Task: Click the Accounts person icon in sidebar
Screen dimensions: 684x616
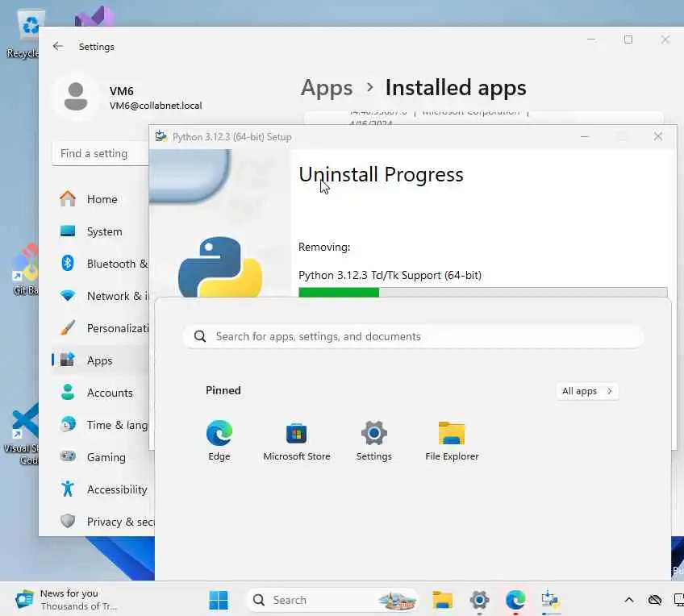Action: (68, 392)
